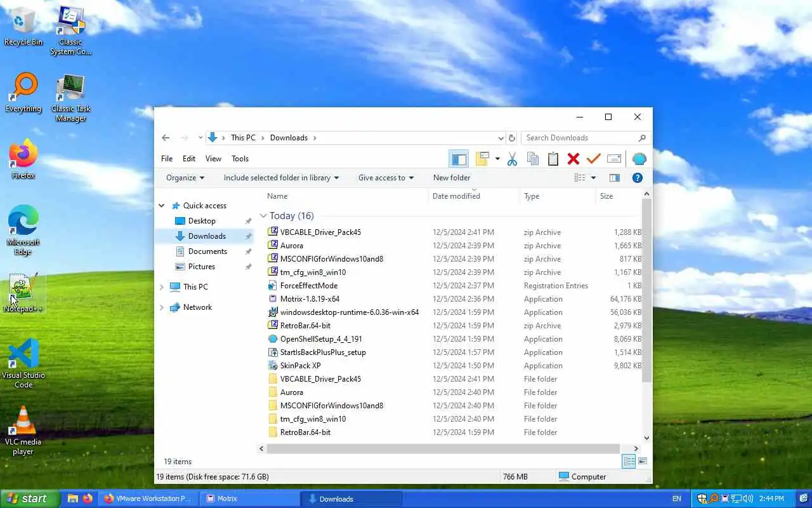Open folder options icon dropdown arrow
This screenshot has height=508, width=812.
point(497,159)
